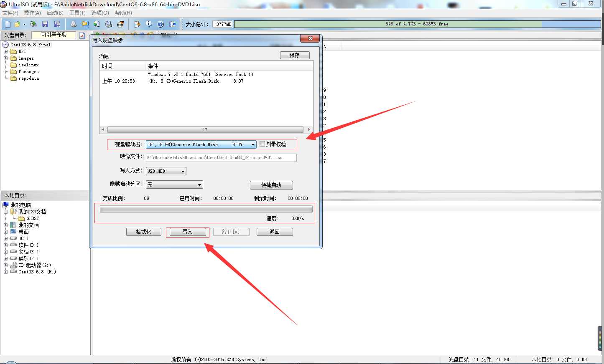
Task: Click the 桌面 desktop icon in tree
Action: 13,232
